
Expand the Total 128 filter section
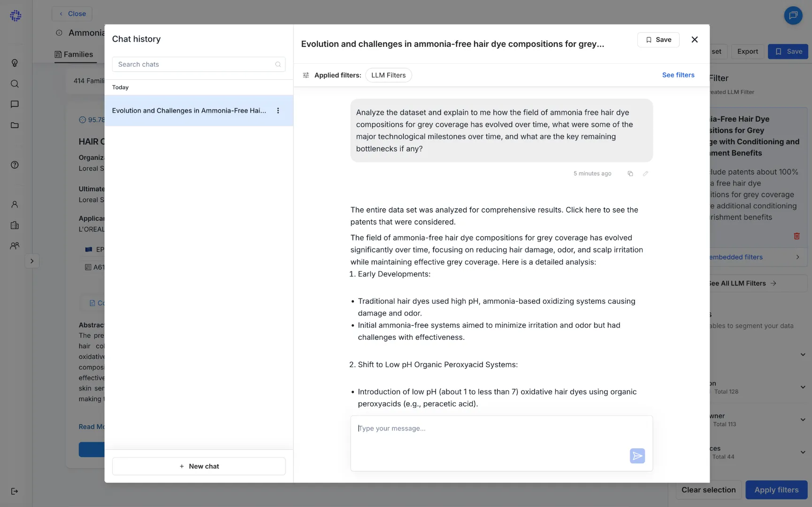click(803, 387)
